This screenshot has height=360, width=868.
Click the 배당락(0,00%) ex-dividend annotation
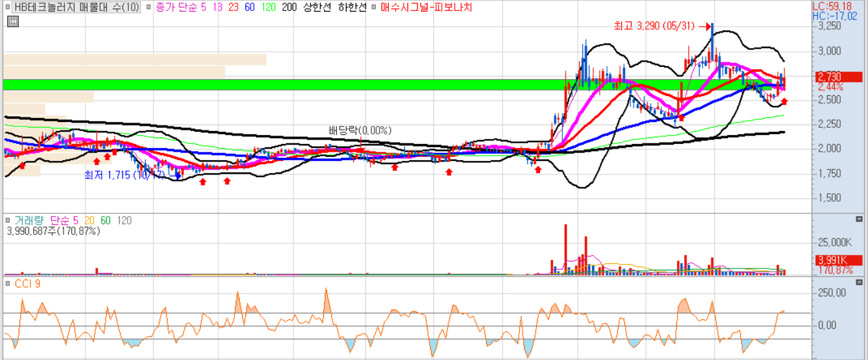pyautogui.click(x=360, y=130)
